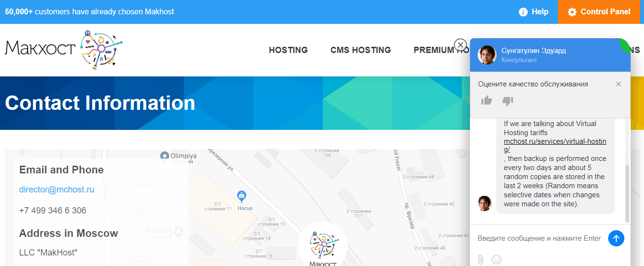Email director@mchost.ru link
Screen dimensions: 644x266
point(56,190)
